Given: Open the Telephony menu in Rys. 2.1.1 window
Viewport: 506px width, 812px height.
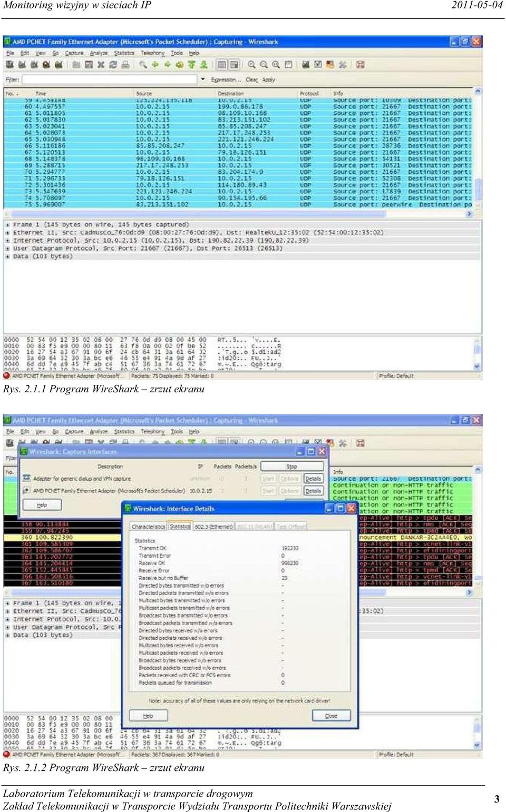Looking at the screenshot, I should pyautogui.click(x=153, y=53).
